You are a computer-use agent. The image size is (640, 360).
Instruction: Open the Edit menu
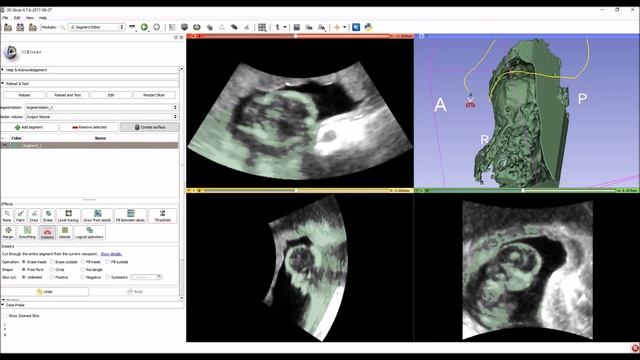tap(17, 18)
